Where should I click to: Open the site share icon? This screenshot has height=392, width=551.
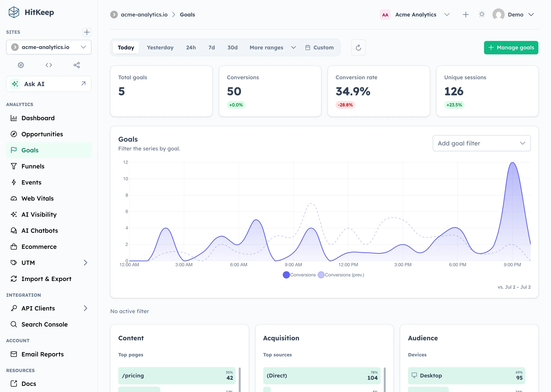(x=77, y=65)
